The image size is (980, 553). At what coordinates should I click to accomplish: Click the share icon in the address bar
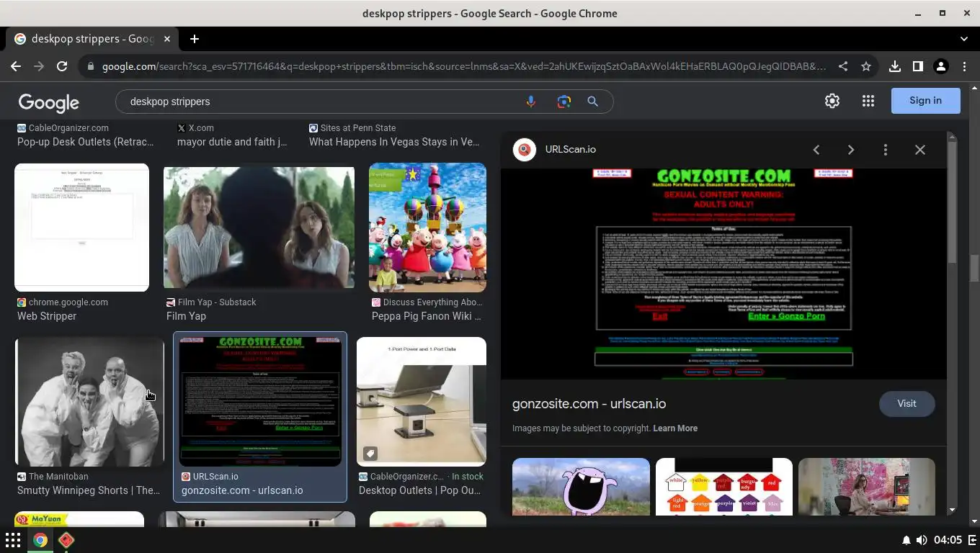pyautogui.click(x=842, y=66)
